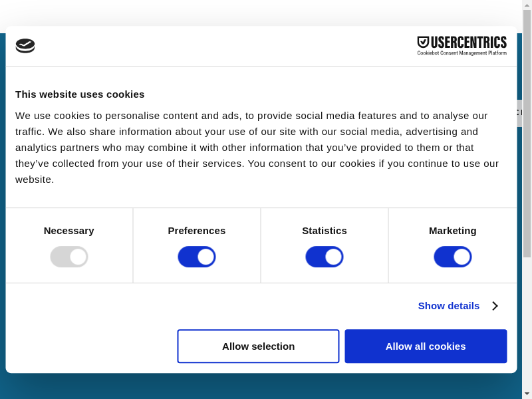
Task: Disable the Preferences cookies switch
Action: (197, 257)
